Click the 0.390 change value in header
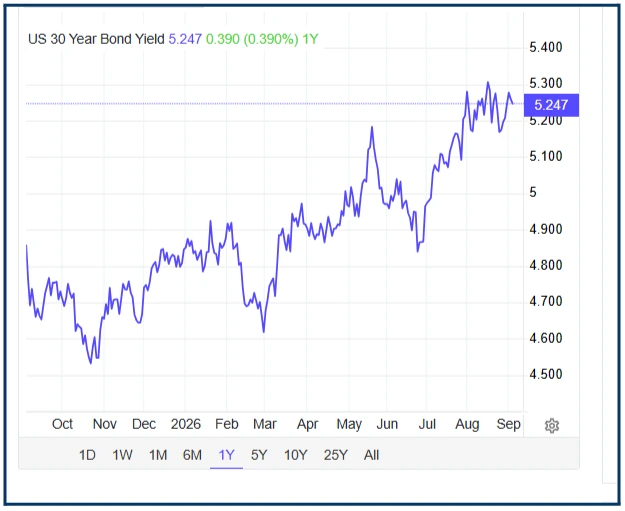This screenshot has height=511, width=625. point(222,39)
